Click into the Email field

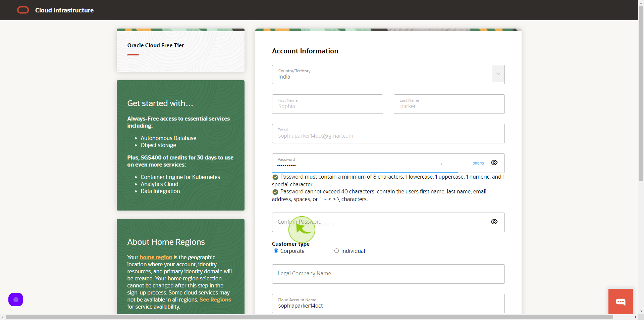[x=388, y=134]
